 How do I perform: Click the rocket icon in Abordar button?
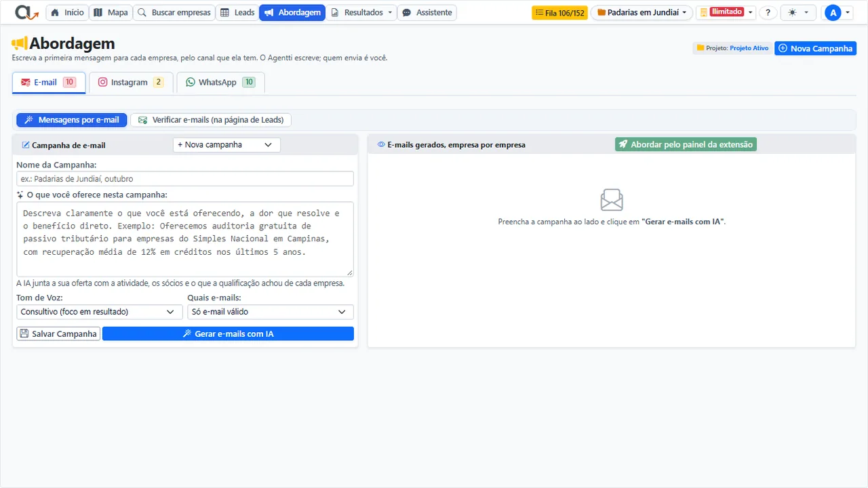pyautogui.click(x=623, y=144)
